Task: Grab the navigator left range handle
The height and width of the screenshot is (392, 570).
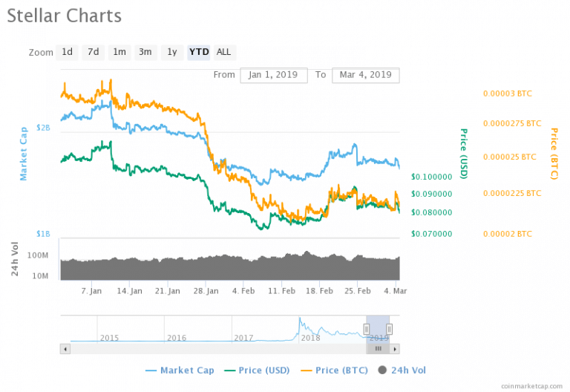Action: [x=367, y=329]
